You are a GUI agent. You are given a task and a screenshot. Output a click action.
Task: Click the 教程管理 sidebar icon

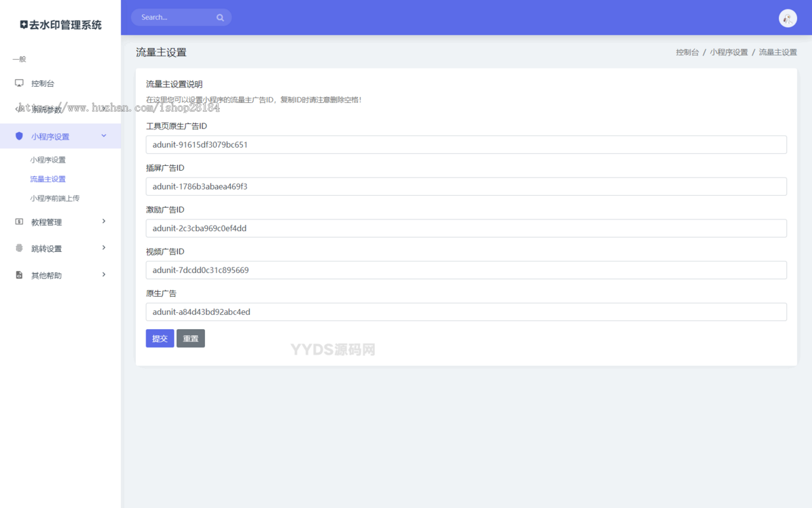(18, 221)
